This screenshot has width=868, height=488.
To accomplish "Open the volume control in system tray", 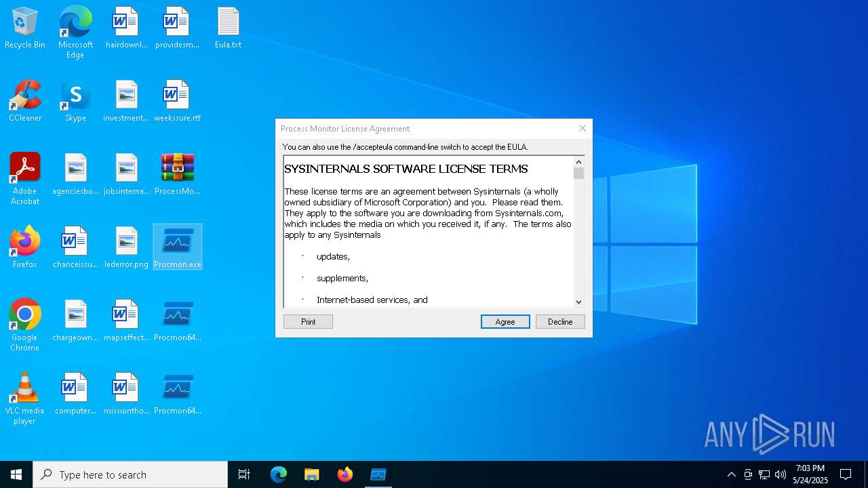I will (x=781, y=474).
